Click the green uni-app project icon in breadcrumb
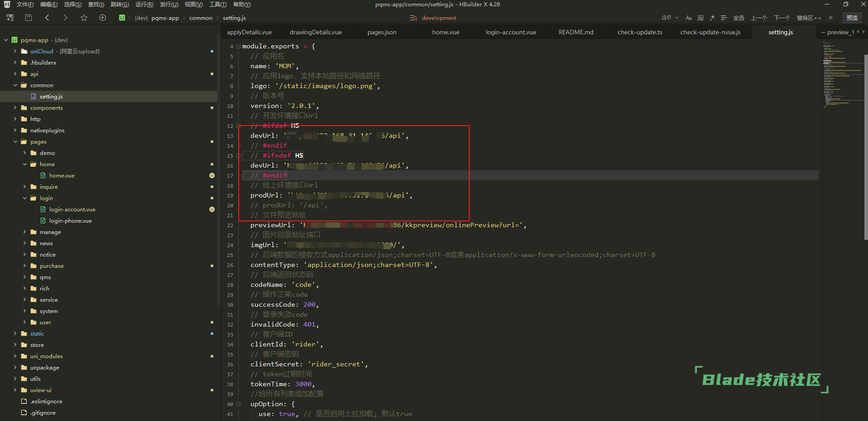This screenshot has height=421, width=868. click(122, 18)
